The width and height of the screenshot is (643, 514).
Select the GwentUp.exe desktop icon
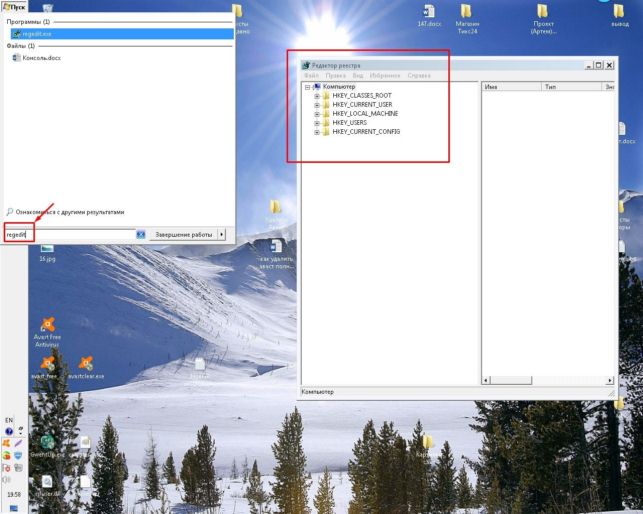point(48,447)
